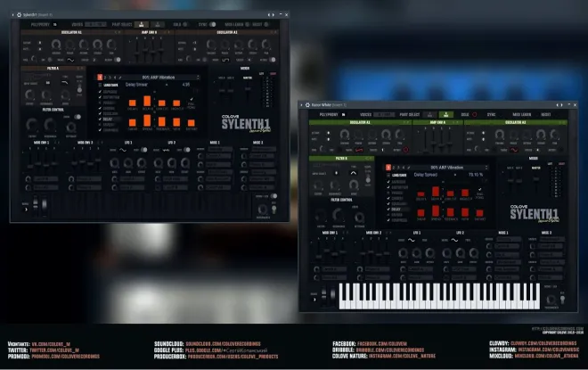Click the mod wheel in the Razor White window

[332, 295]
